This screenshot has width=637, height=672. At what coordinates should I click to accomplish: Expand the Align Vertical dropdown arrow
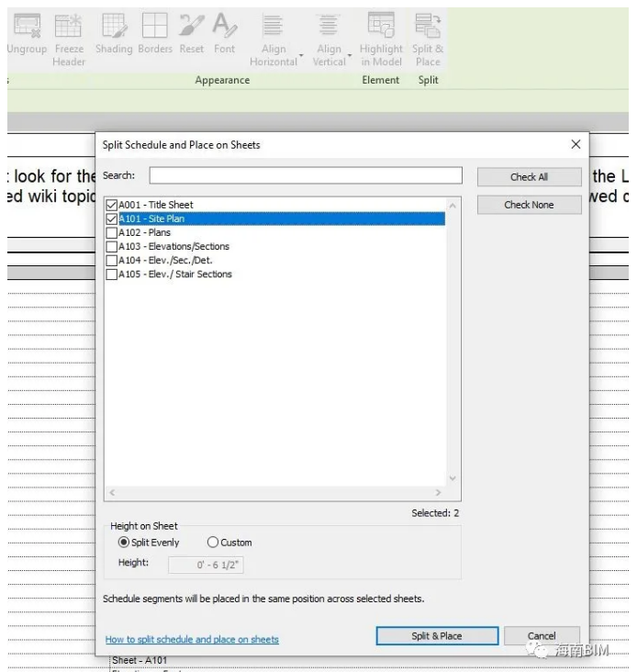click(x=350, y=56)
